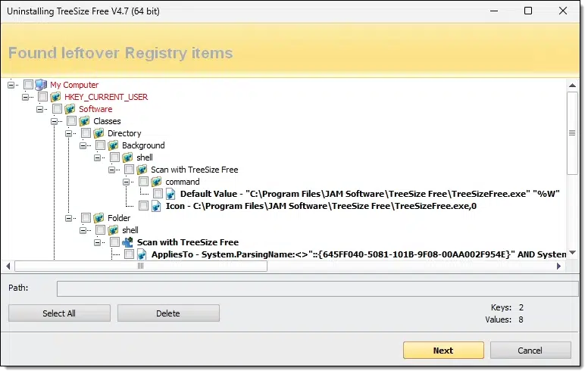The image size is (588, 374).
Task: Click the vertical scrollbar up arrow
Action: tap(572, 86)
